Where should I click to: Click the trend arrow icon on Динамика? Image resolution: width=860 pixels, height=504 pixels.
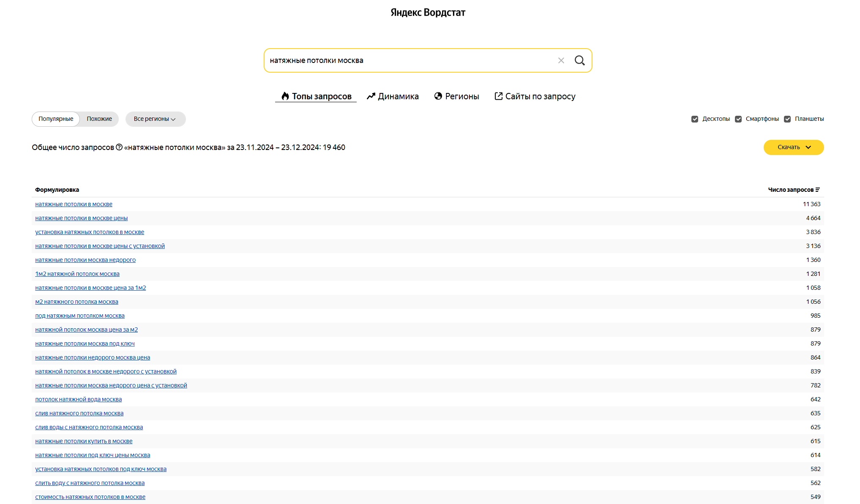coord(371,96)
